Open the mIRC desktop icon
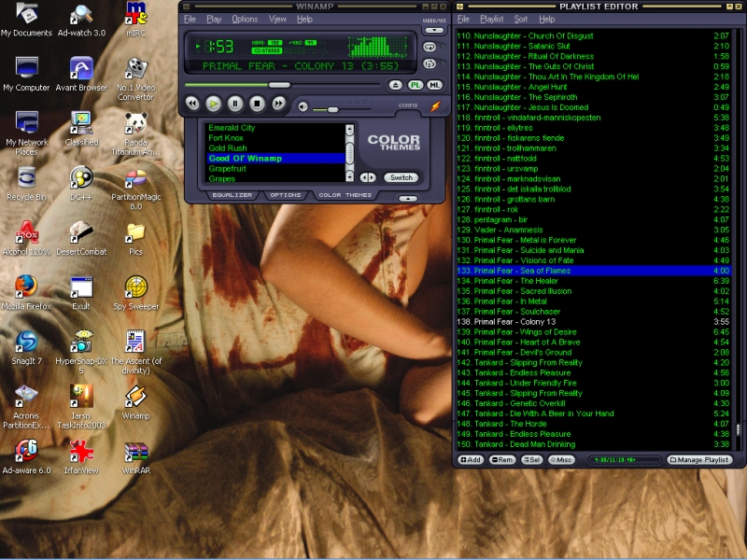The width and height of the screenshot is (747, 560). pos(136,13)
